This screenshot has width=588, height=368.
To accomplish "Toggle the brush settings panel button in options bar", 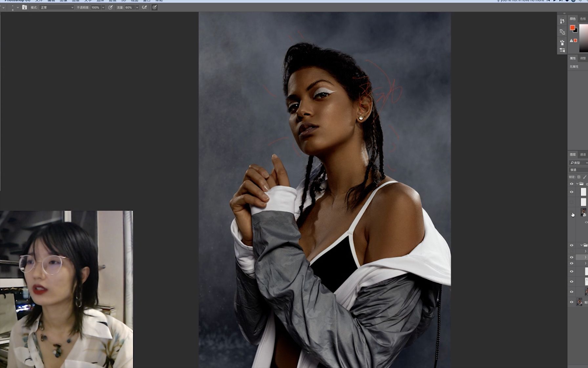I will (x=25, y=7).
